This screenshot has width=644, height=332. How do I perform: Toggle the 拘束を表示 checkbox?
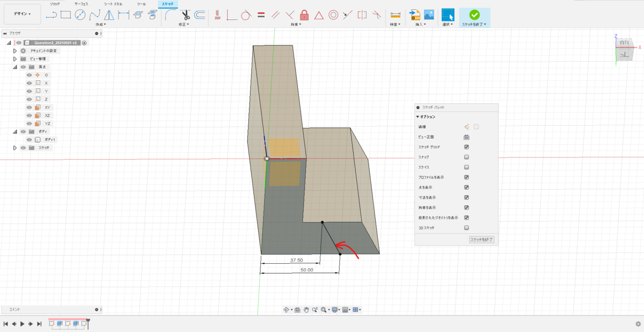(x=466, y=207)
